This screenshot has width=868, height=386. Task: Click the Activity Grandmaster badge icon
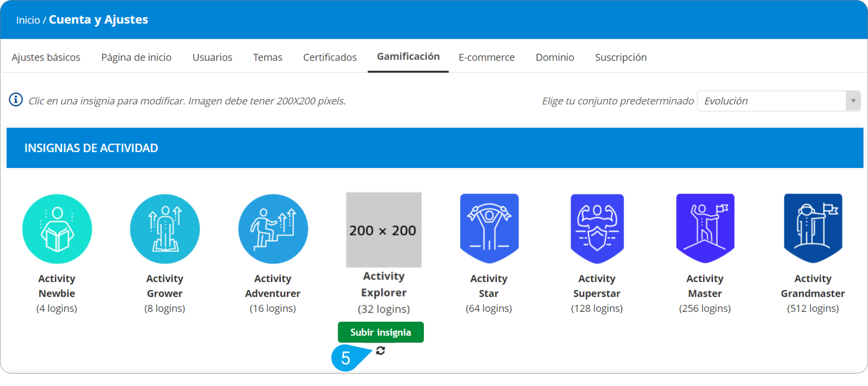point(813,228)
